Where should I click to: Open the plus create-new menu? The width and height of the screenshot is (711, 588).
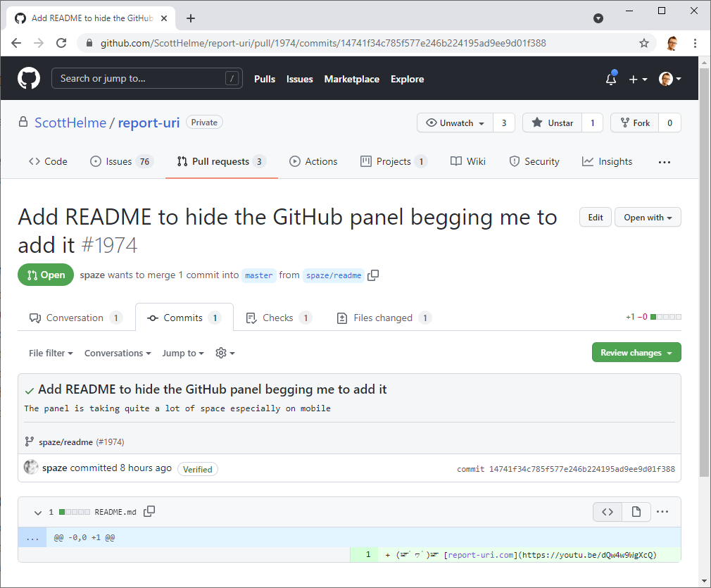(638, 80)
